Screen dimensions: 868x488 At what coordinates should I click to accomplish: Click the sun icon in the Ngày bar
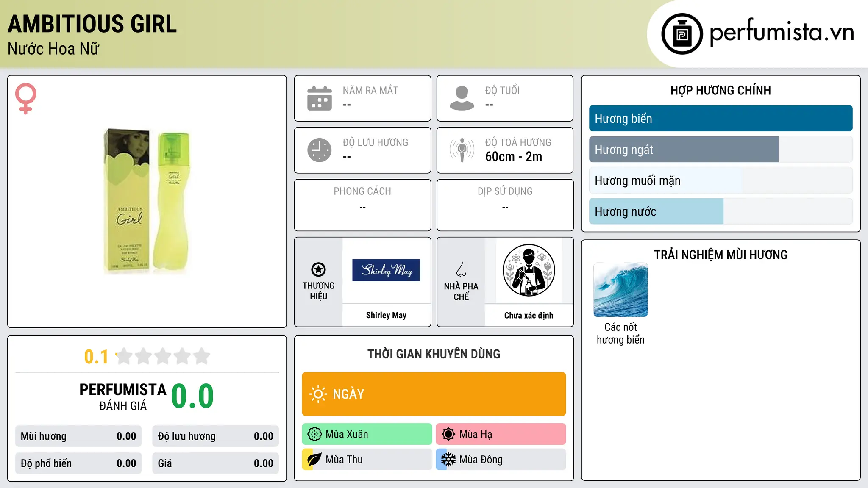(318, 394)
